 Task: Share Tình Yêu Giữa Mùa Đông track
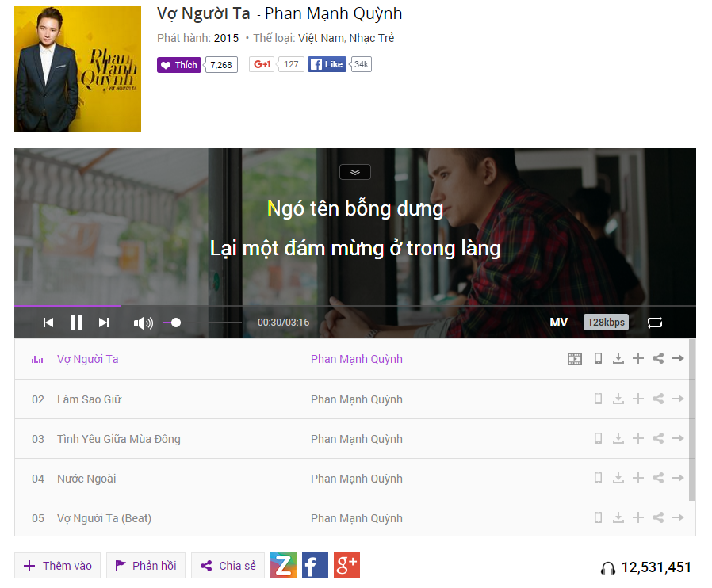click(x=658, y=438)
